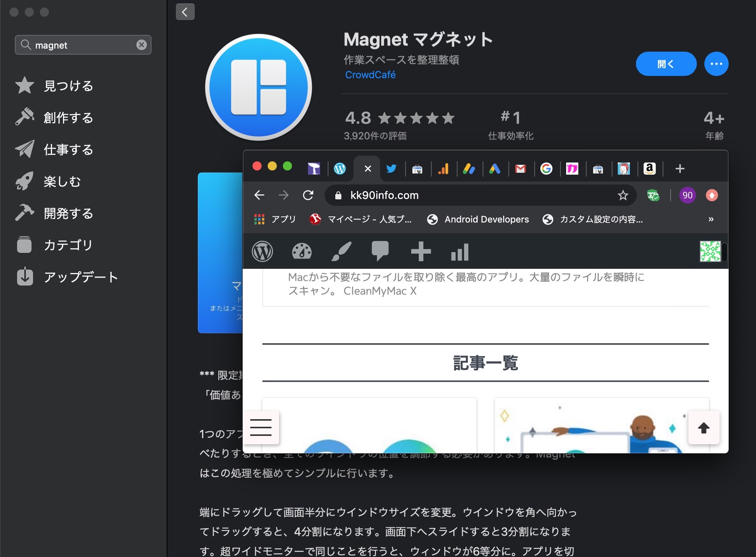756x557 pixels.
Task: Click the 記事一覧 heading
Action: pyautogui.click(x=486, y=363)
